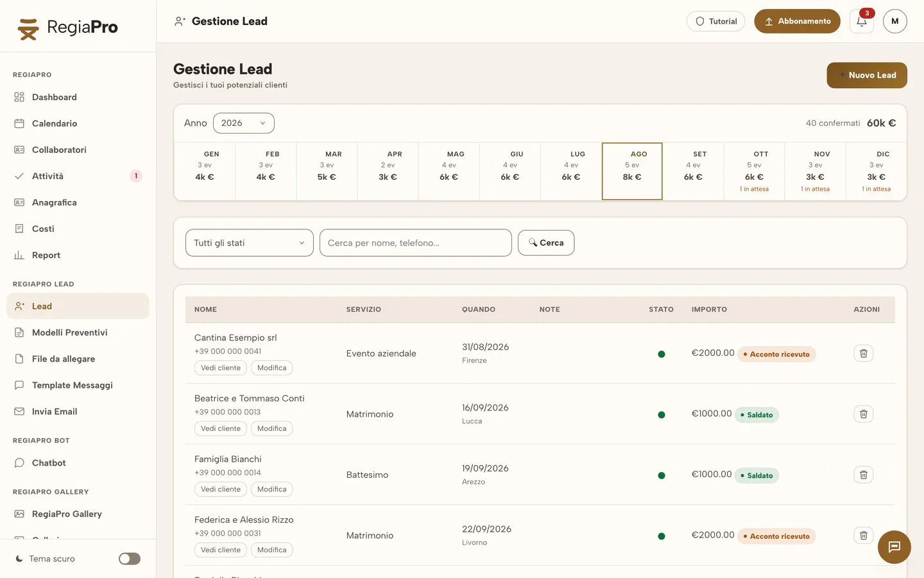Screen dimensions: 924x578
Task: Delete the Famiglia Bianchi lead
Action: click(864, 475)
